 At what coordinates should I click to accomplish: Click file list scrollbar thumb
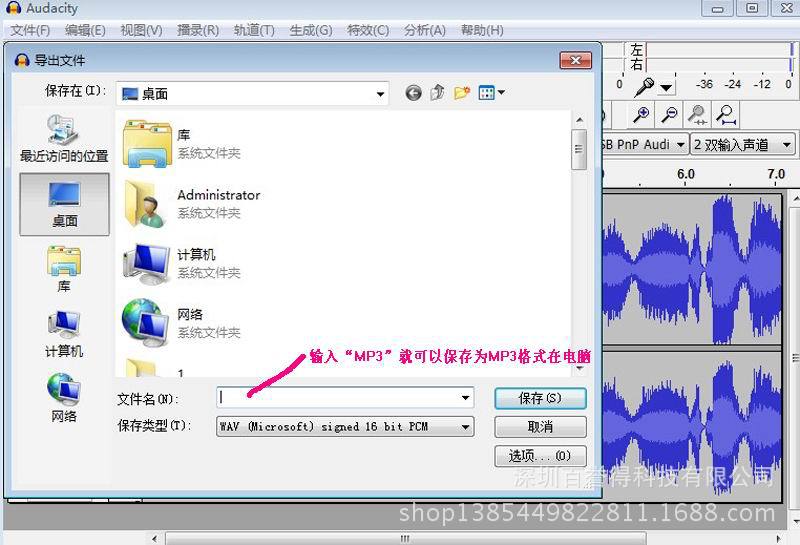click(579, 150)
